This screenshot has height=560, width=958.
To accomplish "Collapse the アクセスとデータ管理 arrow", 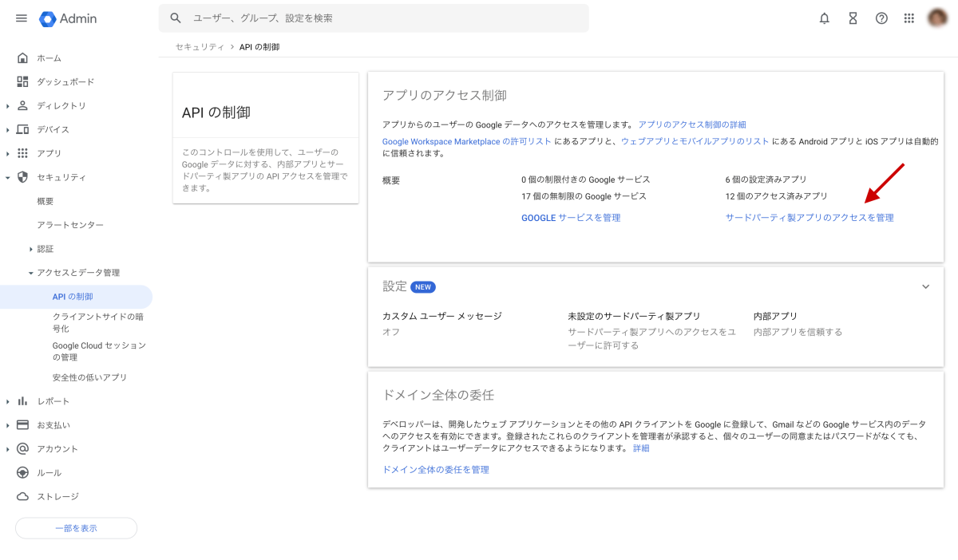I will pos(31,273).
